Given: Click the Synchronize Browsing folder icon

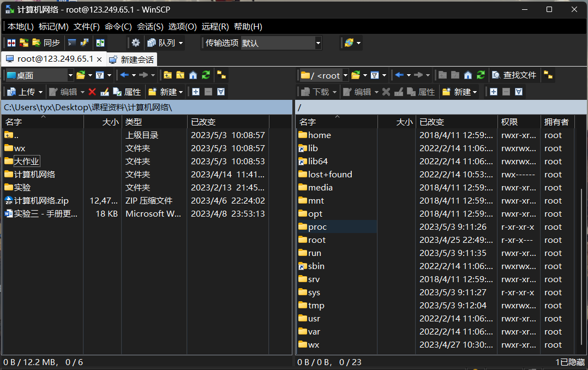Looking at the screenshot, I should point(23,43).
